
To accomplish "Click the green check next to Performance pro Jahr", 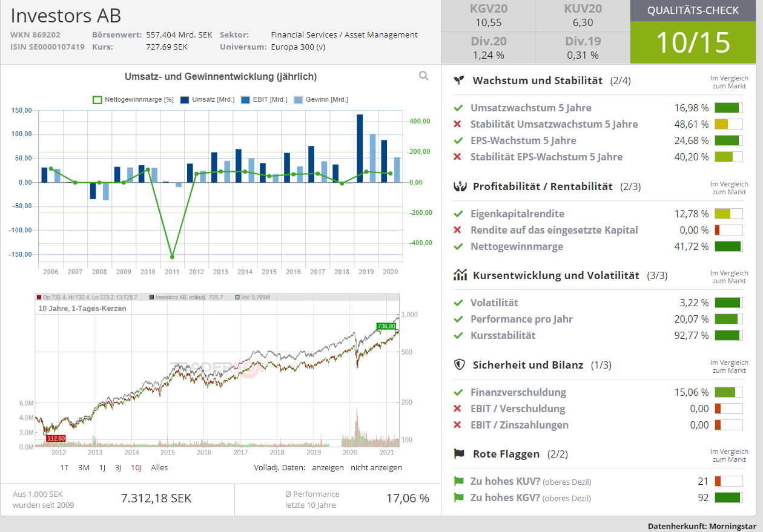I will pos(458,319).
